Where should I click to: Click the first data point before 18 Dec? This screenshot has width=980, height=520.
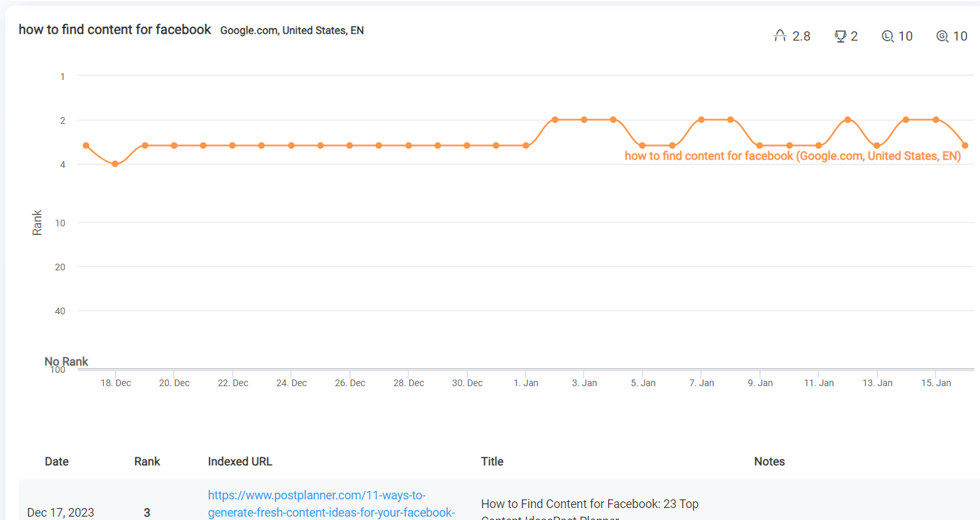(86, 145)
